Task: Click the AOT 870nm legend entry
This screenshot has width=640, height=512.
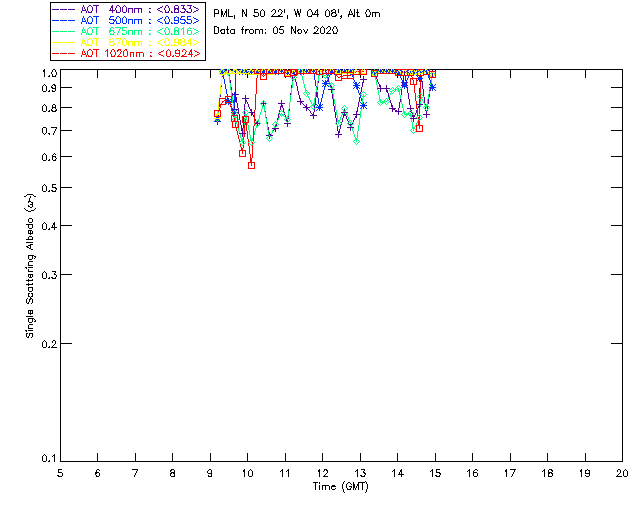Action: point(126,42)
